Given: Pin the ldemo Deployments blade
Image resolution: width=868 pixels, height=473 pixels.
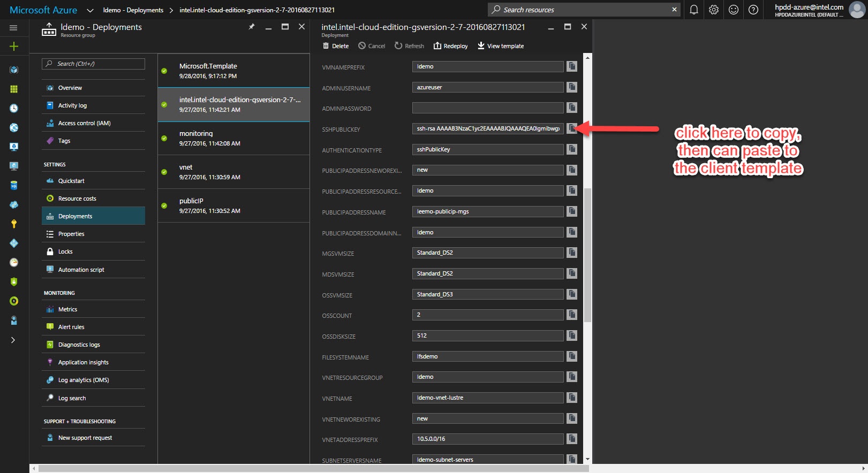Looking at the screenshot, I should click(x=252, y=27).
